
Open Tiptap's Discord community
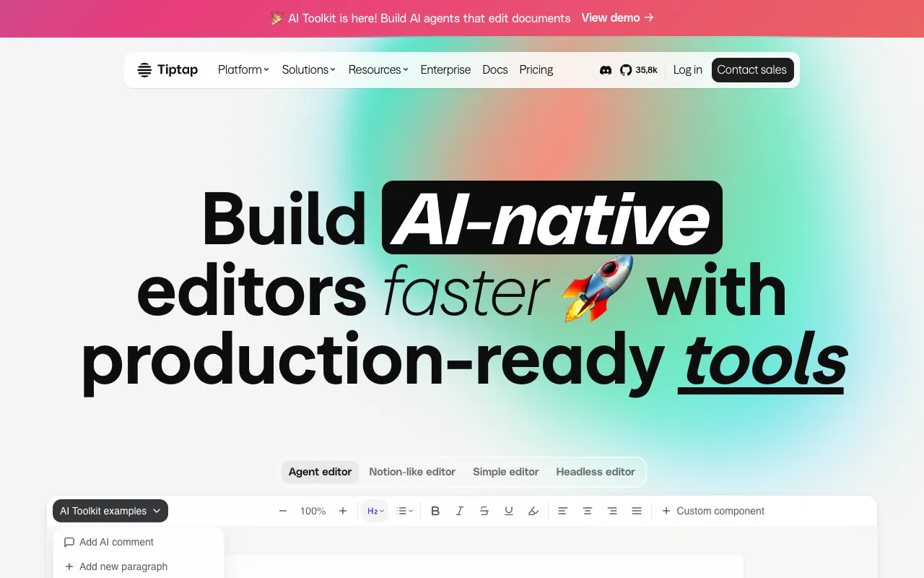click(606, 70)
